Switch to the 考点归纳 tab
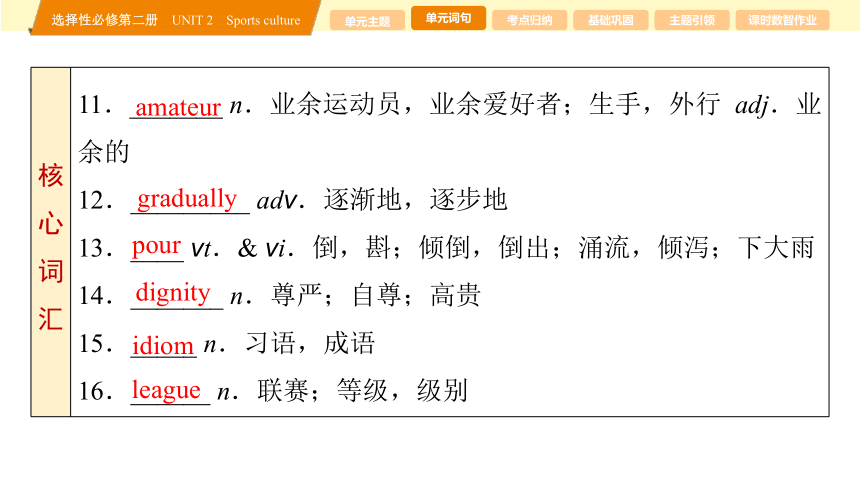The height and width of the screenshot is (484, 860). tap(529, 20)
